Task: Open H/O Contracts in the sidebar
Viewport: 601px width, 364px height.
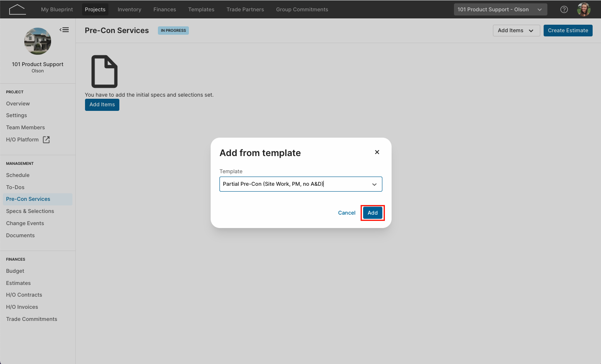Action: point(24,295)
